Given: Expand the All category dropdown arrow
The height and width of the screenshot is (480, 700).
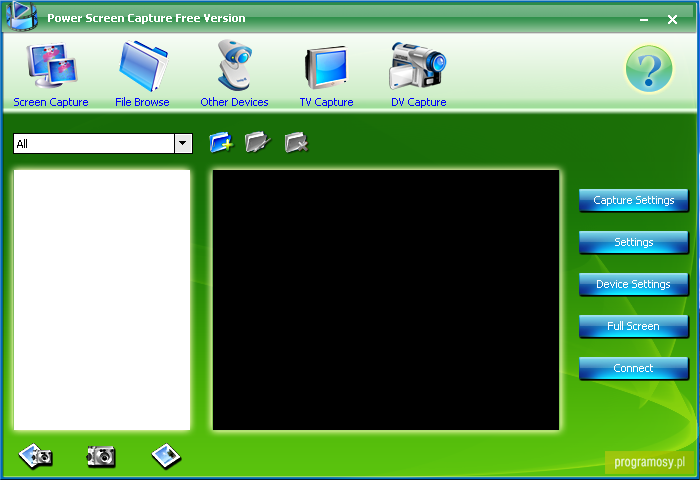Looking at the screenshot, I should [183, 144].
